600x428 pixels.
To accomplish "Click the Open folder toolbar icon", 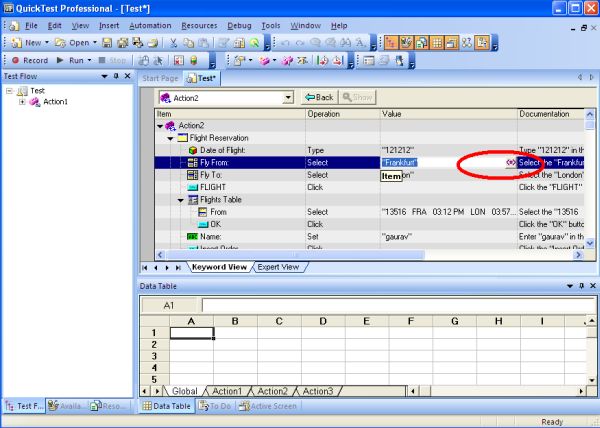I will tap(60, 43).
